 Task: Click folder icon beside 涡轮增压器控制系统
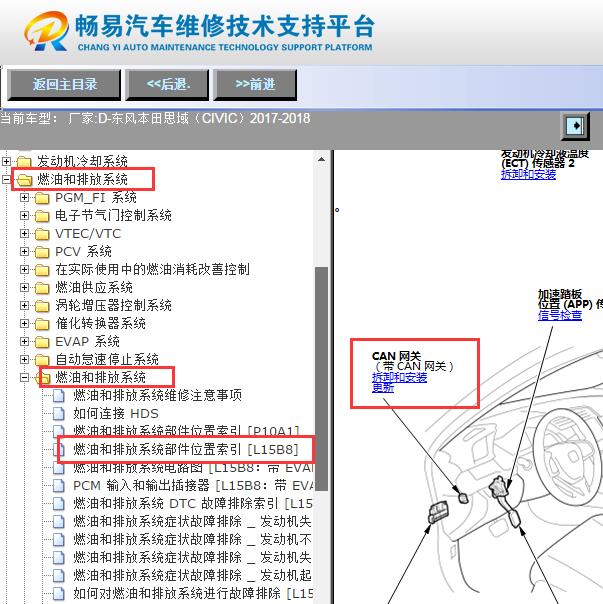pos(42,306)
